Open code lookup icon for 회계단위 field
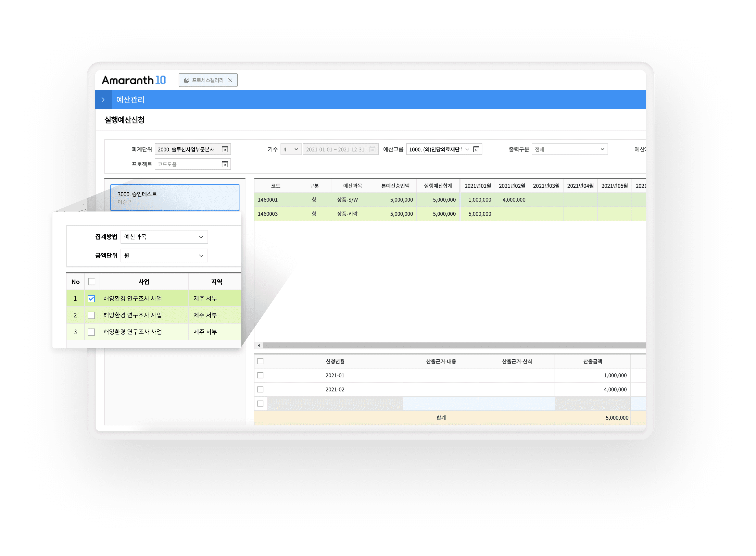Viewport: 756px width, 556px height. [x=225, y=149]
